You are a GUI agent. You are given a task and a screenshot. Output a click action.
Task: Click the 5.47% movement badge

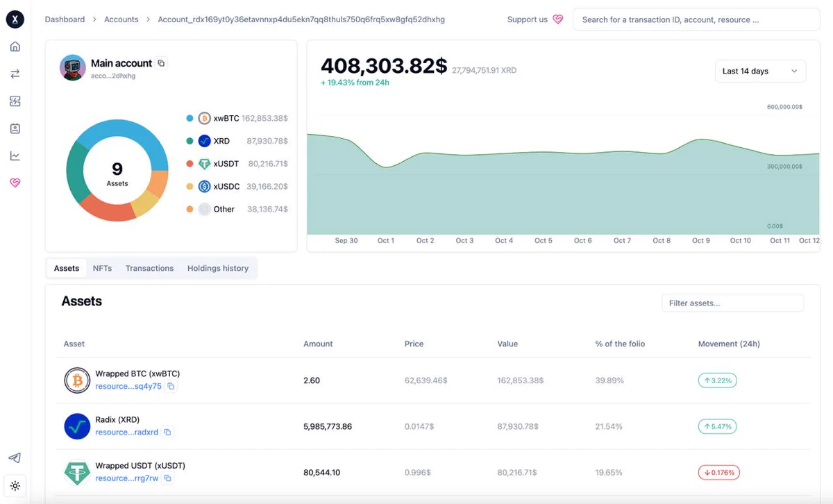[717, 426]
